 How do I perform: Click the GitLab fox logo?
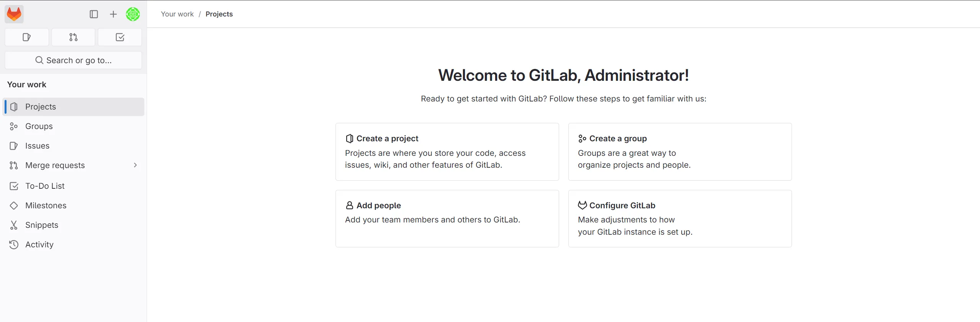pos(14,14)
